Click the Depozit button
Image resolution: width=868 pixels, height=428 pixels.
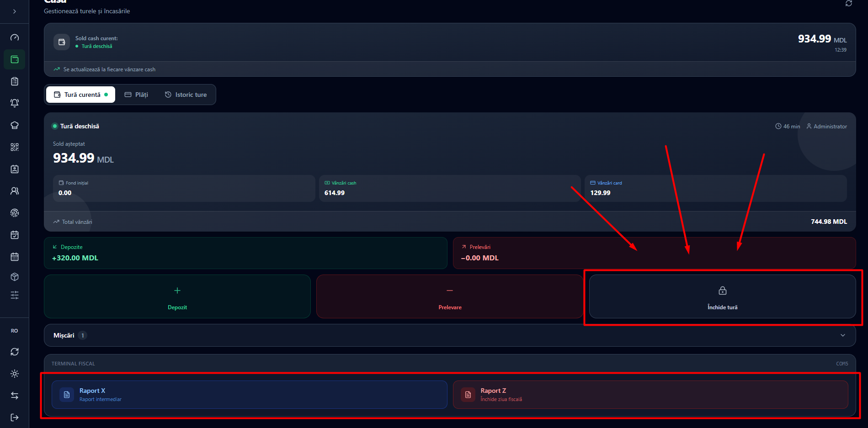(x=177, y=296)
